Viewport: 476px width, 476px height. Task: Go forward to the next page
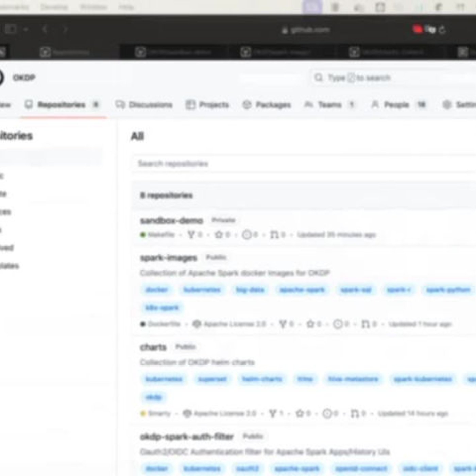(x=65, y=29)
